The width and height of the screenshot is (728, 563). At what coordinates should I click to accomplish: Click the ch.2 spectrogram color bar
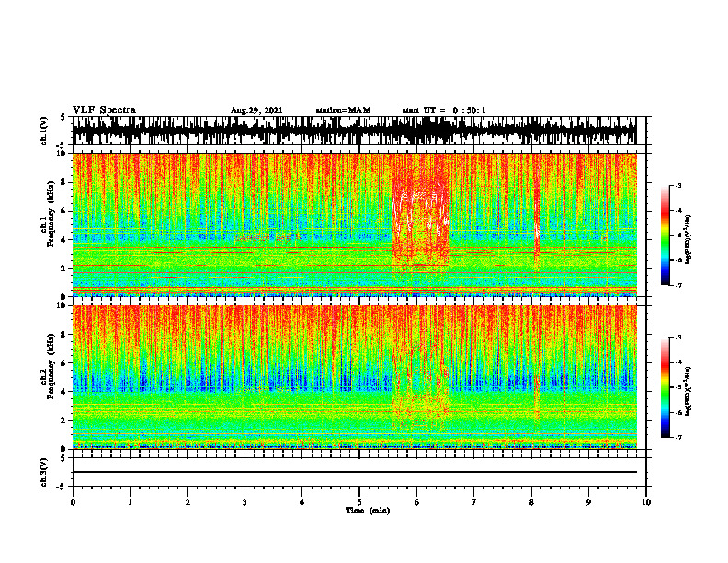665,387
